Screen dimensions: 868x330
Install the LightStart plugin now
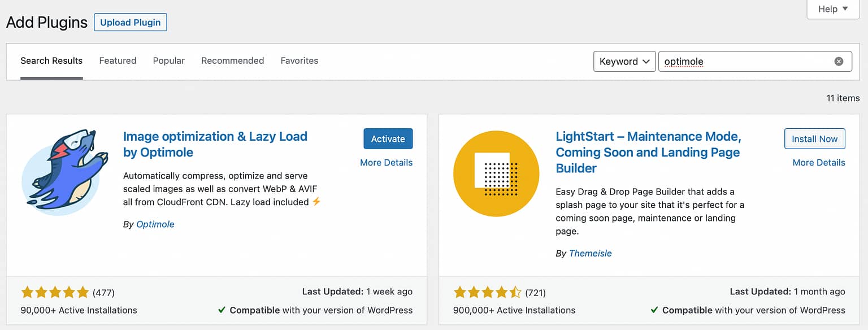pyautogui.click(x=815, y=139)
